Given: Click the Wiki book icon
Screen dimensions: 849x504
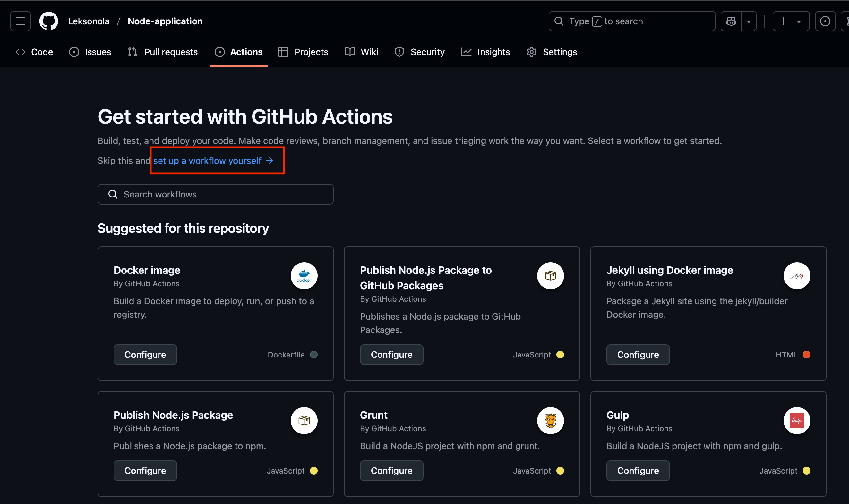Looking at the screenshot, I should [x=350, y=52].
